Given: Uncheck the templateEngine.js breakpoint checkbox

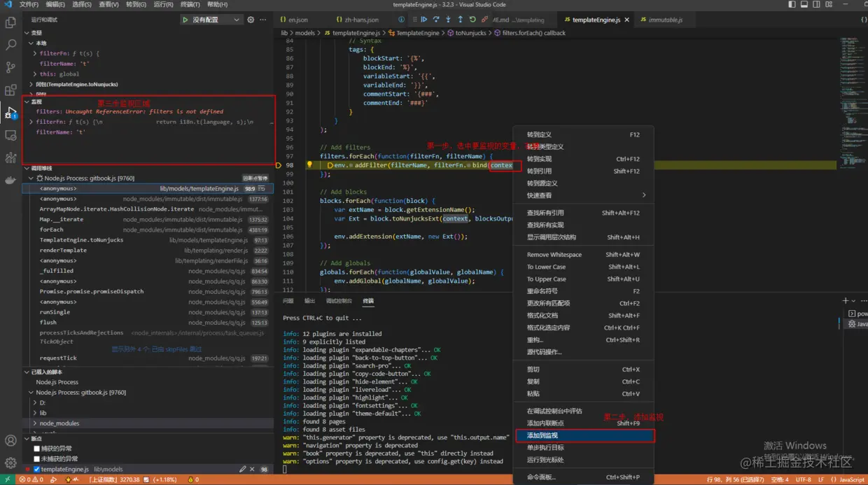Looking at the screenshot, I should 37,469.
